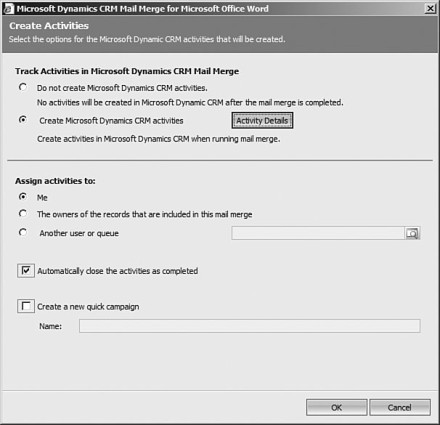Open the lookup icon beside user field
Screen dimensions: 440x425
pyautogui.click(x=412, y=233)
